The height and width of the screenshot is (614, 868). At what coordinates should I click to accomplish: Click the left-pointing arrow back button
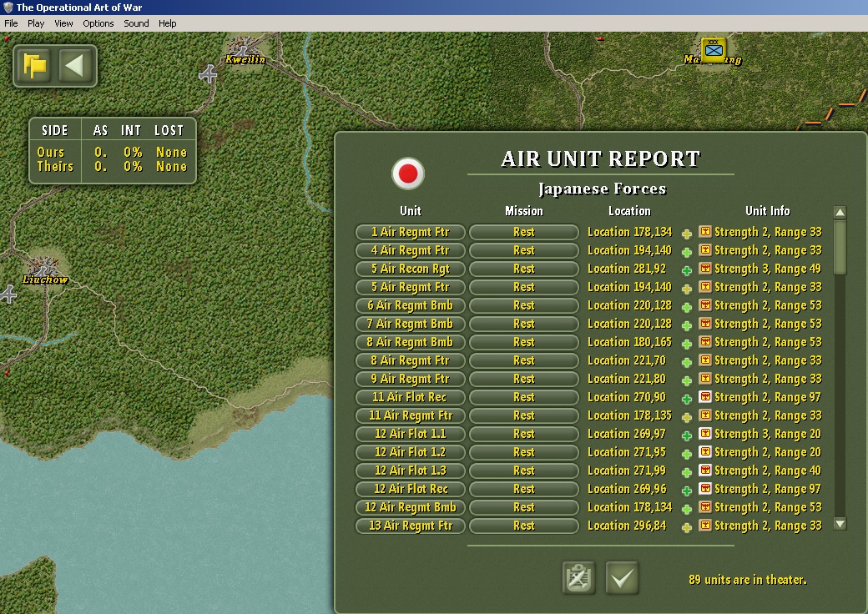click(74, 66)
